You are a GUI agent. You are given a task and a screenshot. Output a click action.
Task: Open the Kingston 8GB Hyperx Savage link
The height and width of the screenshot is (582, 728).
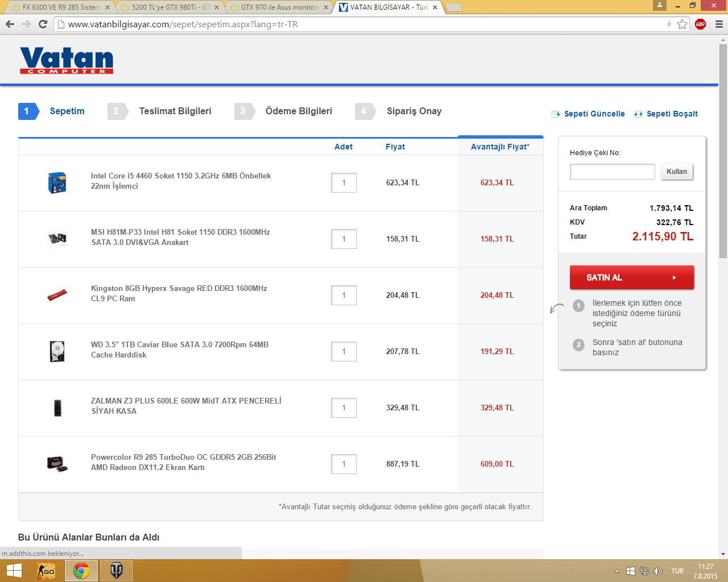point(179,293)
